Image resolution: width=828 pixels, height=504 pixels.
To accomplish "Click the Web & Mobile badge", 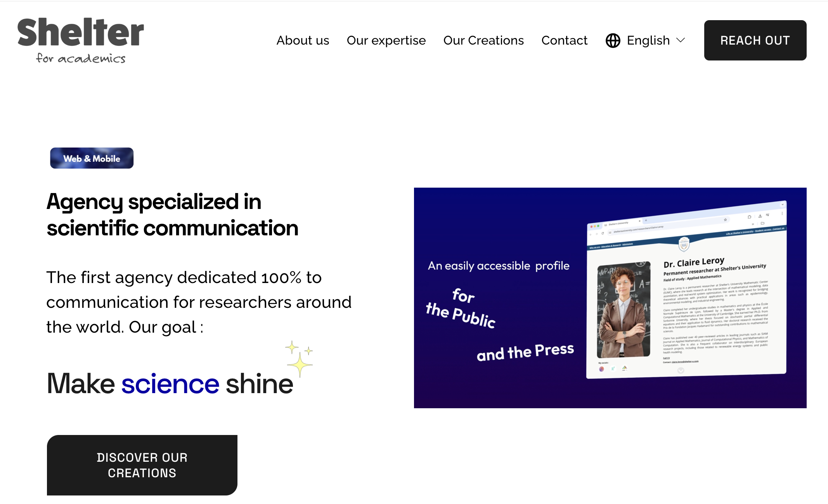I will click(x=92, y=158).
